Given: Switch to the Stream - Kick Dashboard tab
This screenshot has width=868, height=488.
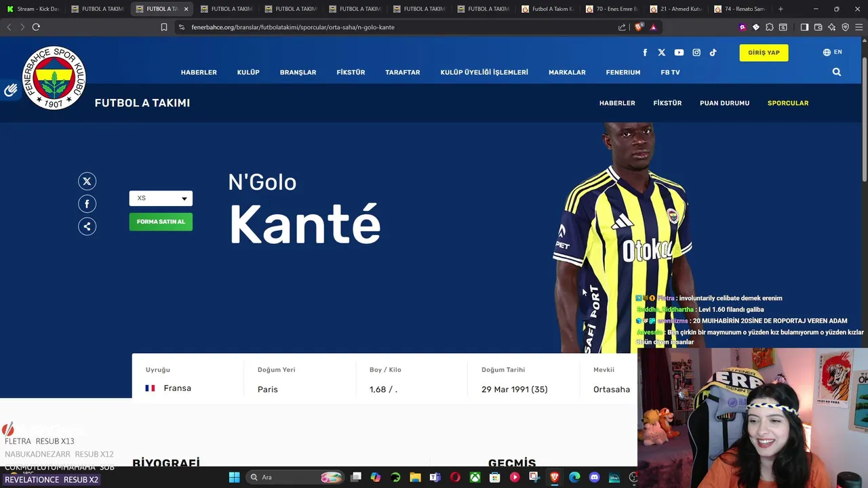Looking at the screenshot, I should tap(32, 9).
